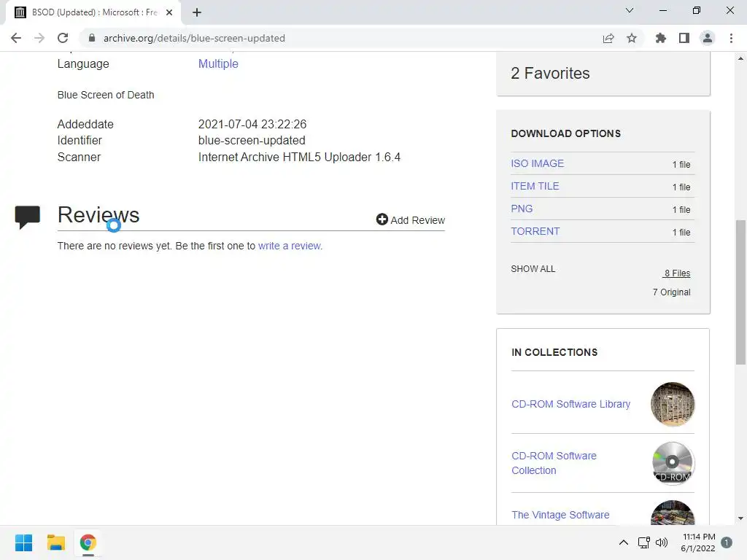The width and height of the screenshot is (747, 560).
Task: Click the Blue Screen of Death description
Action: coord(106,95)
